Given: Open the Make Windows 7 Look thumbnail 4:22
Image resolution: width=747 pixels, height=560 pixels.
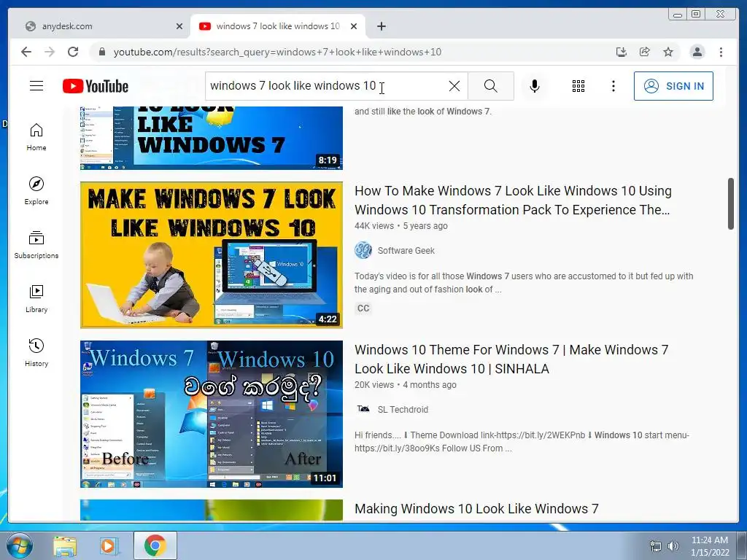Looking at the screenshot, I should point(212,254).
